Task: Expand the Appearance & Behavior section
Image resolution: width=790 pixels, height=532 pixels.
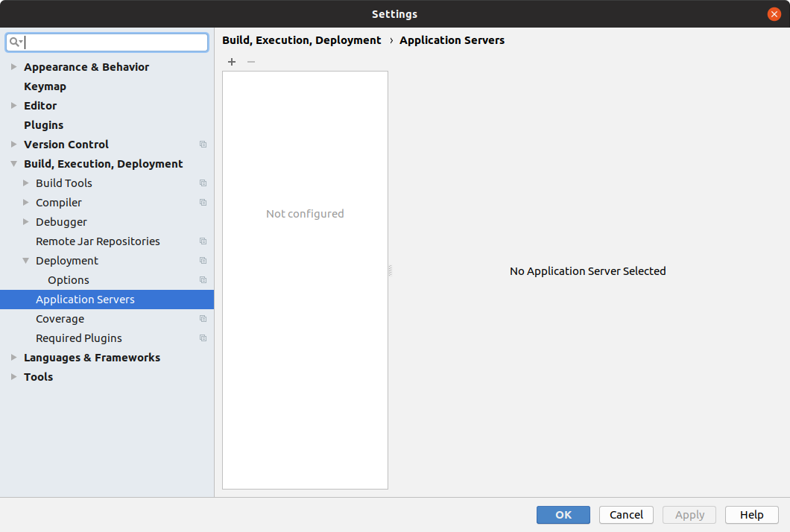Action: (13, 66)
